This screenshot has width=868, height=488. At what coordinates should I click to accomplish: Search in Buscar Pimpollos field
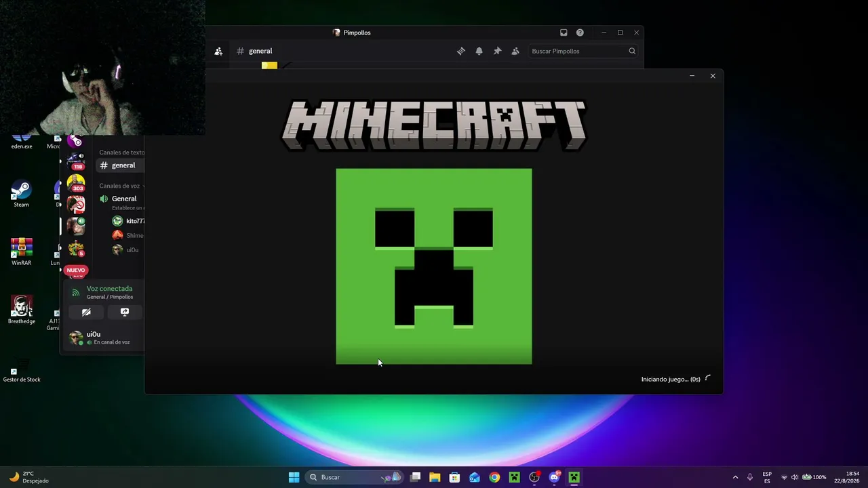tap(583, 51)
